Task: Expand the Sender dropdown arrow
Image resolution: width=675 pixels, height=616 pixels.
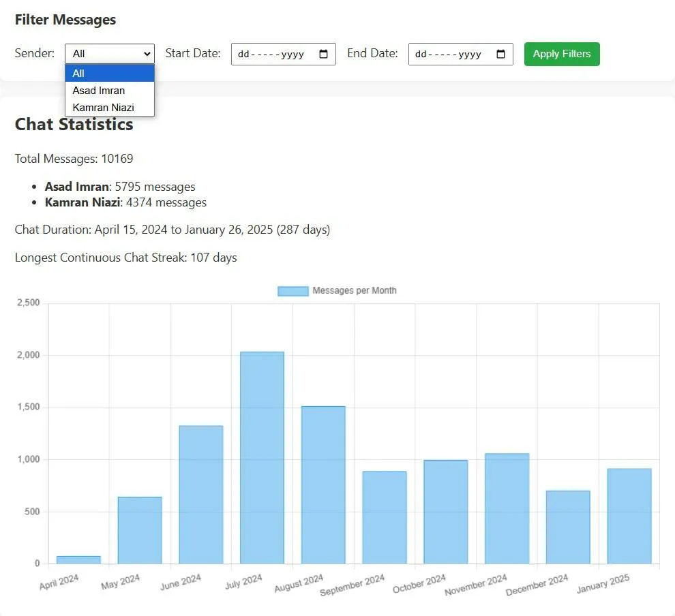Action: click(147, 54)
